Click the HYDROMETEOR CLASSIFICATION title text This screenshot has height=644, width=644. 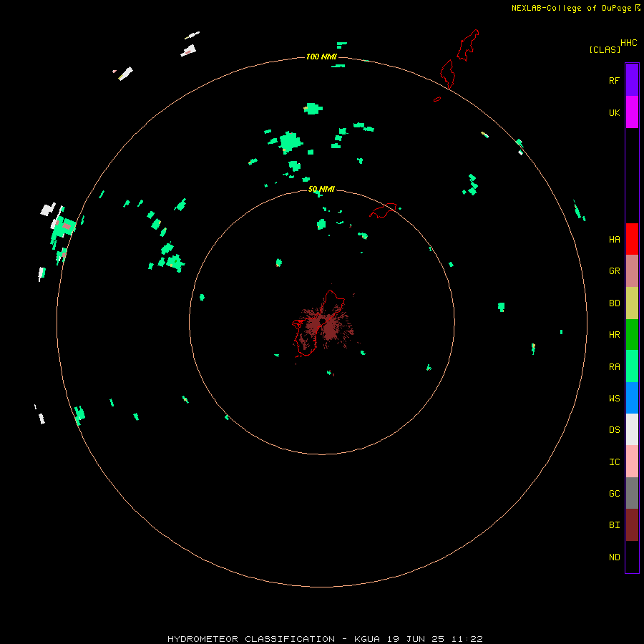(251, 639)
